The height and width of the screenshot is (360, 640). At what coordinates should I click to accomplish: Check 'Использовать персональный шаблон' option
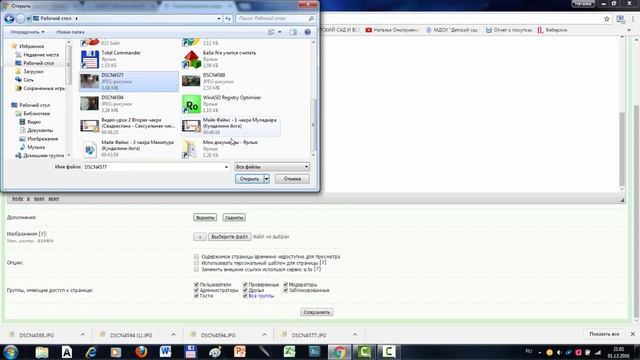coord(196,263)
